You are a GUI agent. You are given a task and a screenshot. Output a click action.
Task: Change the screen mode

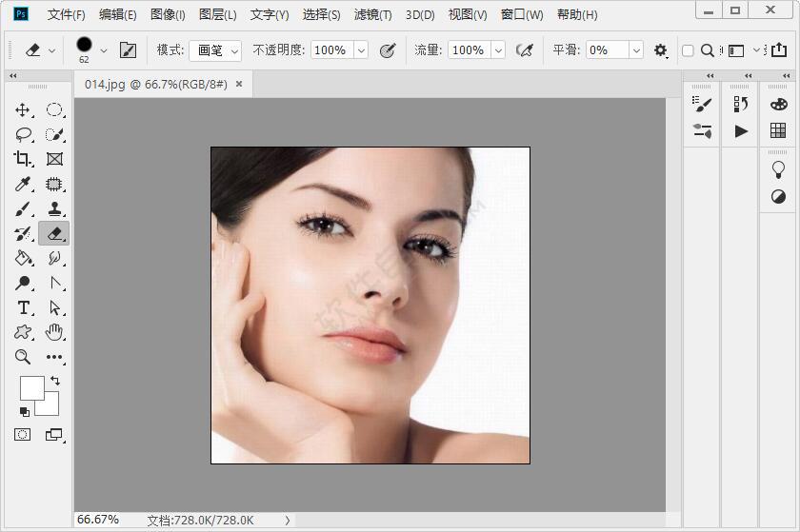pos(54,435)
